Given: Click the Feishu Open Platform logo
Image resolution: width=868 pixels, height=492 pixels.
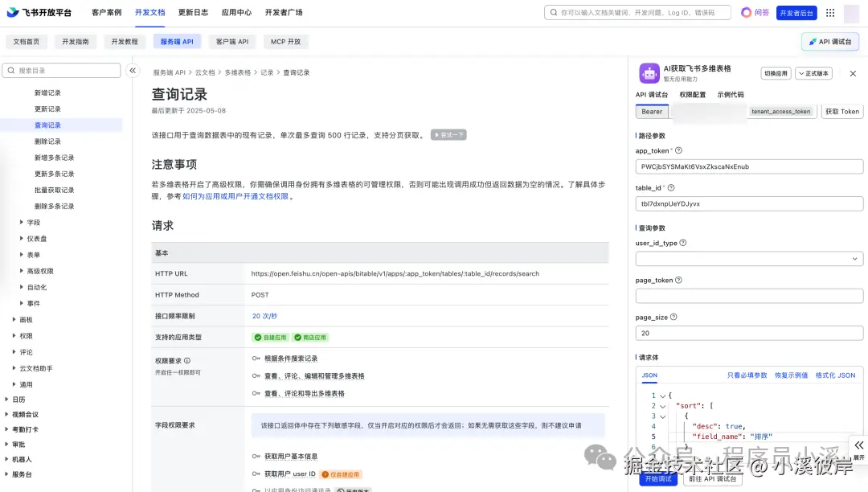Looking at the screenshot, I should pos(39,12).
